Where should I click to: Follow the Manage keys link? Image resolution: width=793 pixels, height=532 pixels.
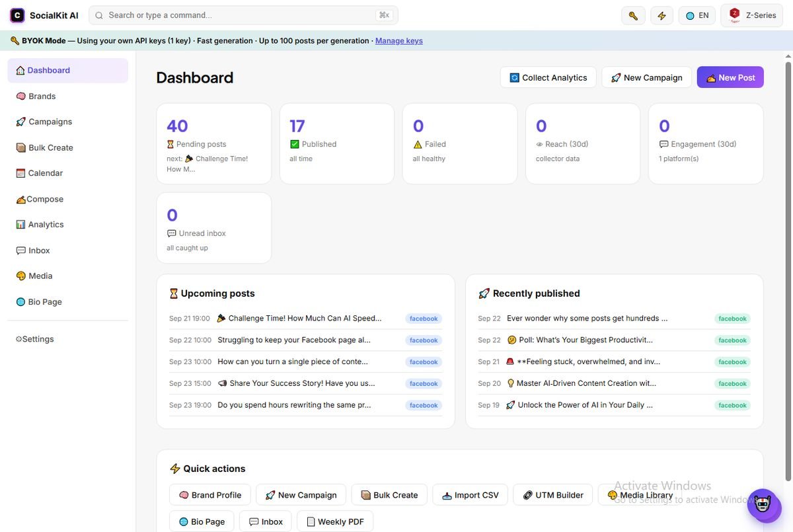point(399,41)
